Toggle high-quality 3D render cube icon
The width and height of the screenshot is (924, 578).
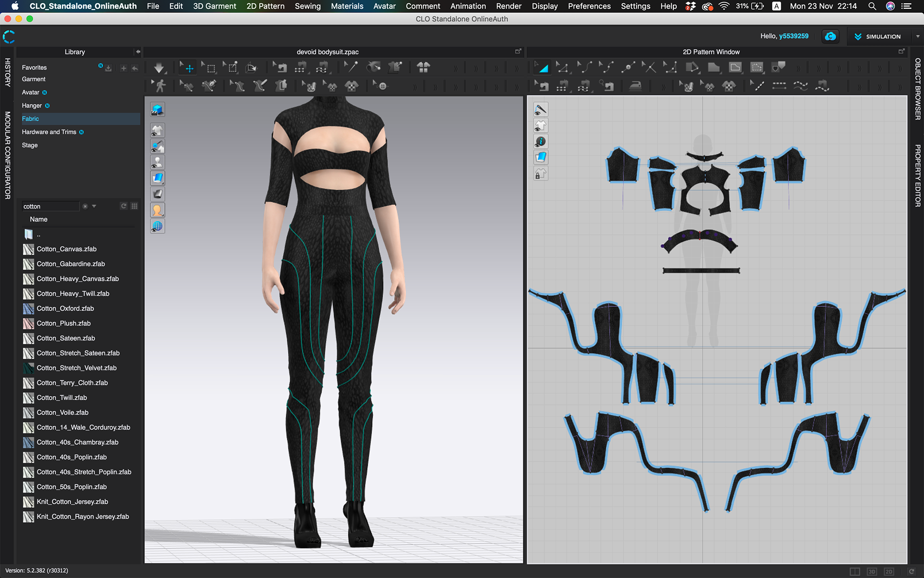[x=157, y=110]
